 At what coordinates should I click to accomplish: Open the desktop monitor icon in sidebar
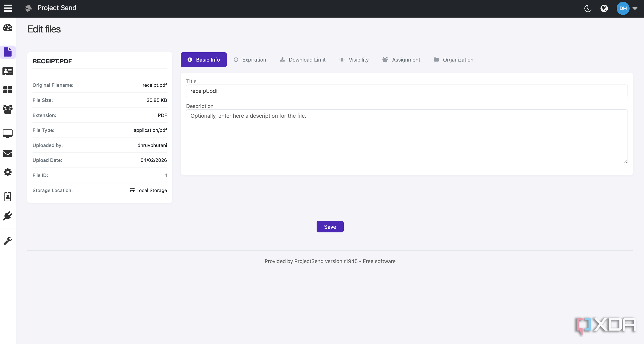pos(8,134)
